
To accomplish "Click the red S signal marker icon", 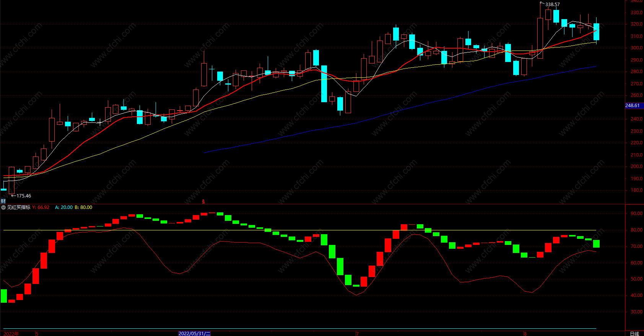I will tap(203, 201).
